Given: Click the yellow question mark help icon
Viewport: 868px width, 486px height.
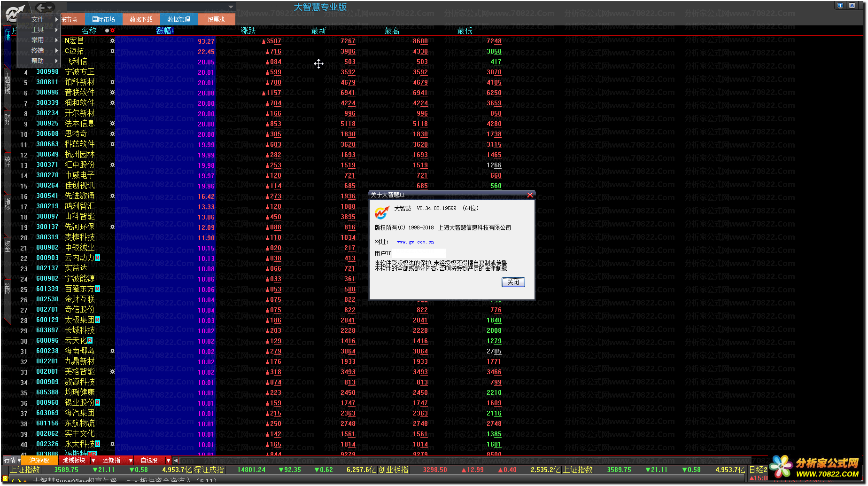Looking at the screenshot, I should [5, 479].
